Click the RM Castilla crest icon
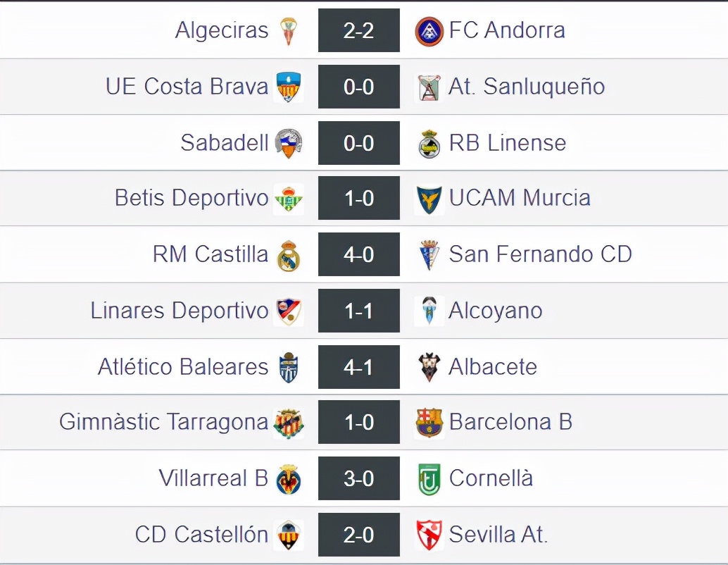728x565 pixels. tap(289, 255)
